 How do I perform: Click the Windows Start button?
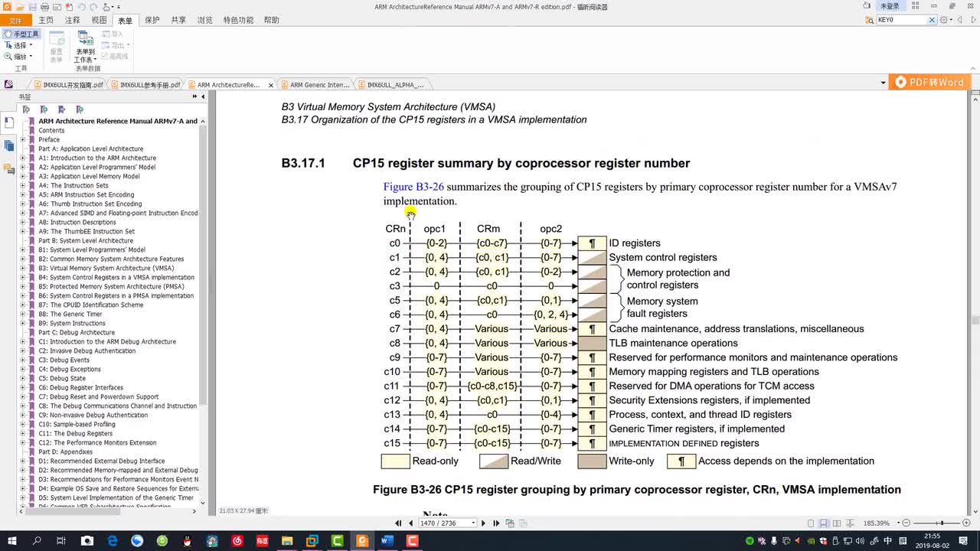(12, 541)
